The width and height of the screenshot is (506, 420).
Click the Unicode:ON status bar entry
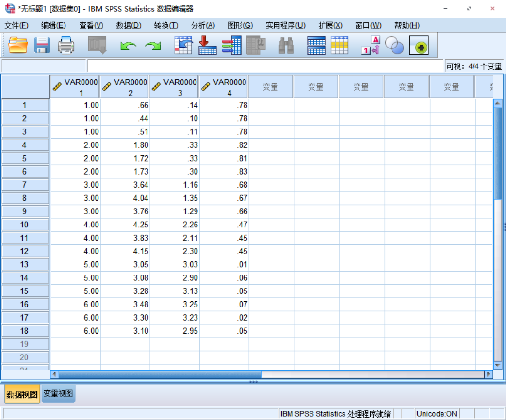(436, 414)
